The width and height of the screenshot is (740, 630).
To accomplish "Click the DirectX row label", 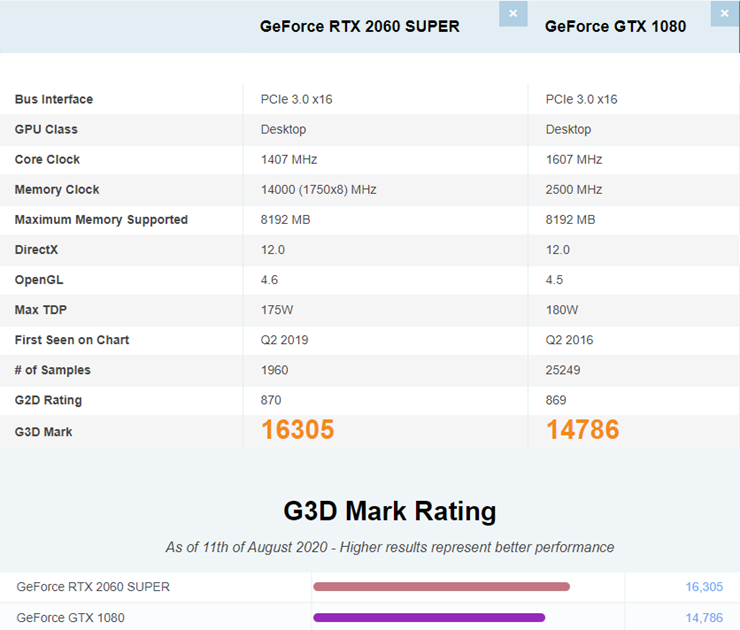I will (36, 250).
